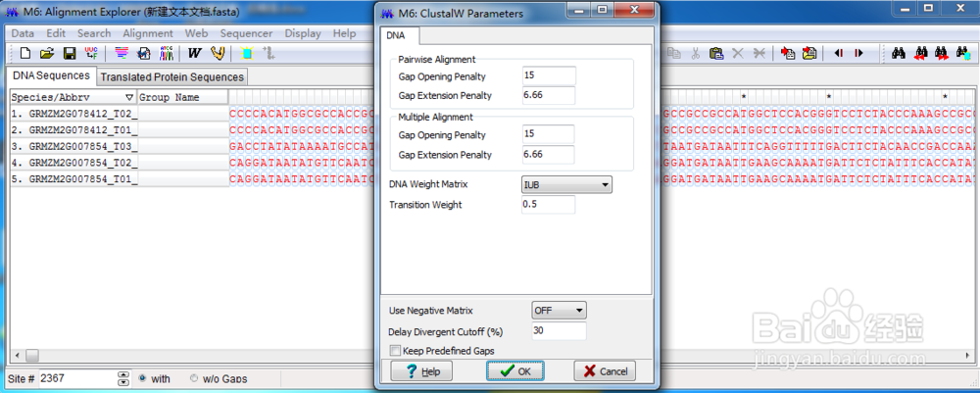Image resolution: width=980 pixels, height=393 pixels.
Task: Switch to the Translated Protein Sequences tab
Action: point(171,76)
